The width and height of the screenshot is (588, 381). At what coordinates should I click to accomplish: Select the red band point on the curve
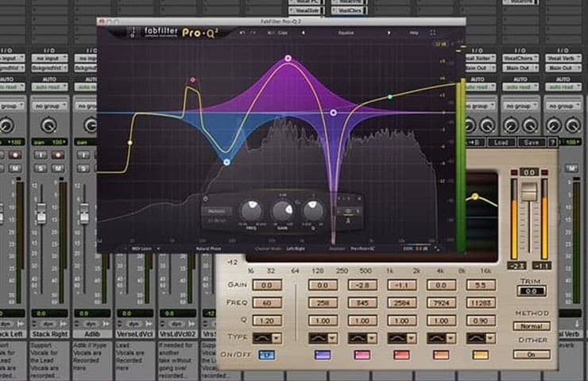tap(193, 80)
